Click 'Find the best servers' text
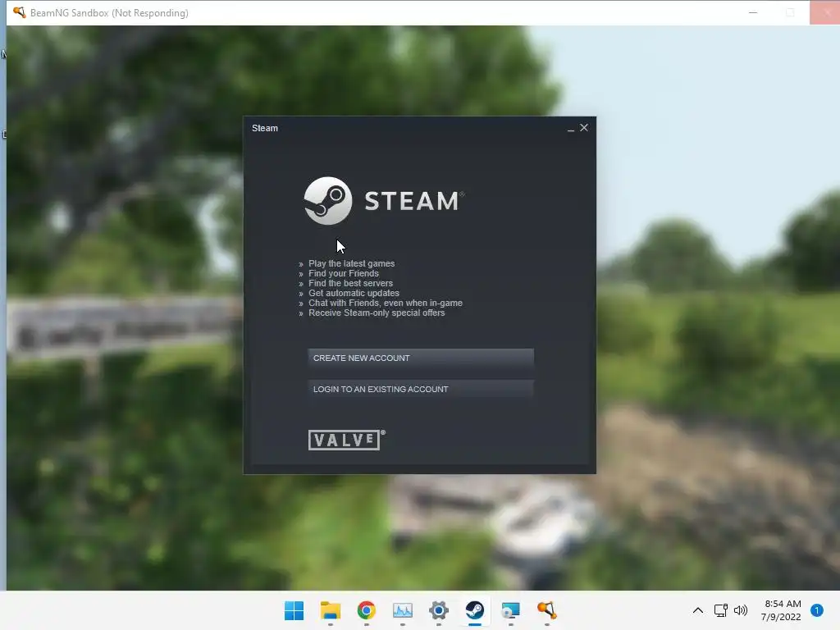The height and width of the screenshot is (630, 840). pos(350,283)
